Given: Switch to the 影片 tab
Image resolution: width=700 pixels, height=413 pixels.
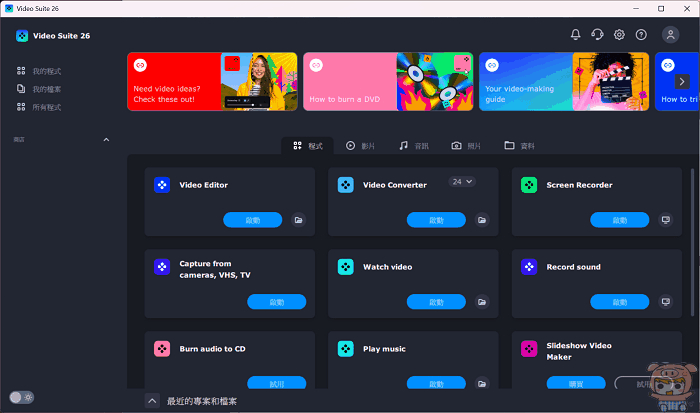Looking at the screenshot, I should (x=360, y=146).
